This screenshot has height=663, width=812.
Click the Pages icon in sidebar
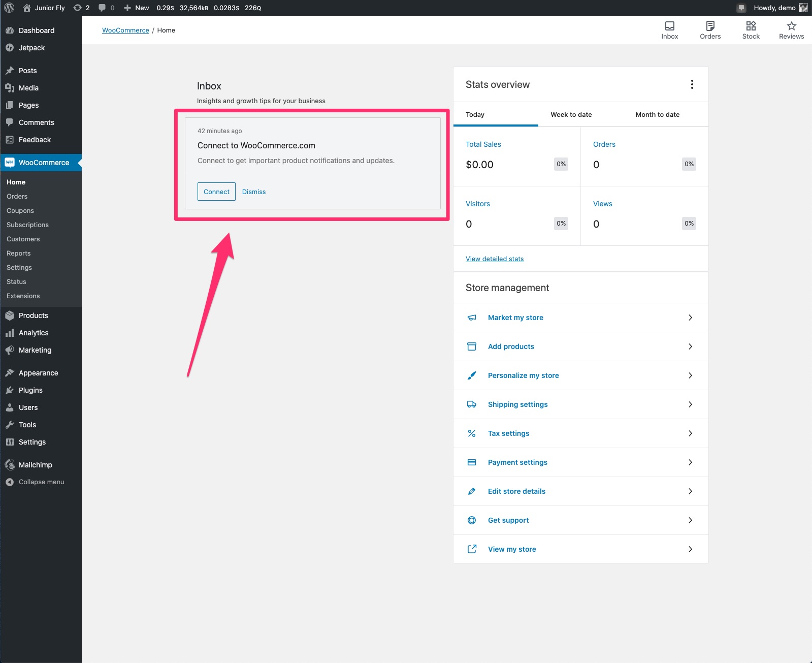pyautogui.click(x=10, y=105)
